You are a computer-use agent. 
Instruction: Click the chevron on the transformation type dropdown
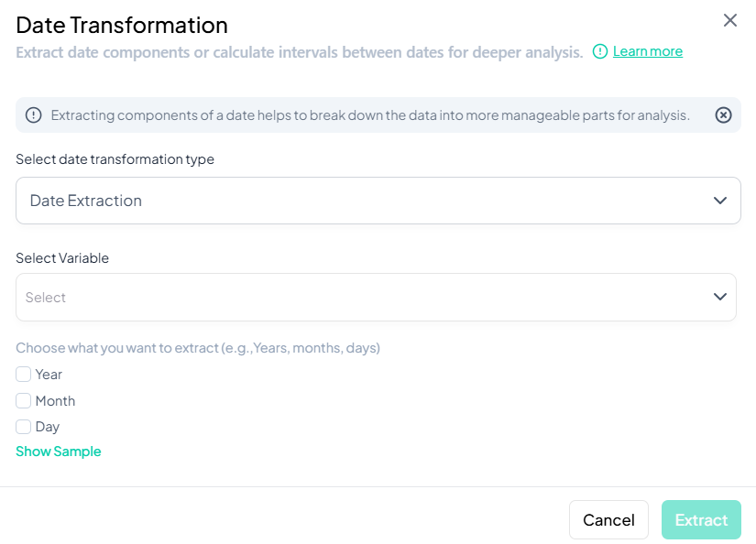[x=720, y=200]
